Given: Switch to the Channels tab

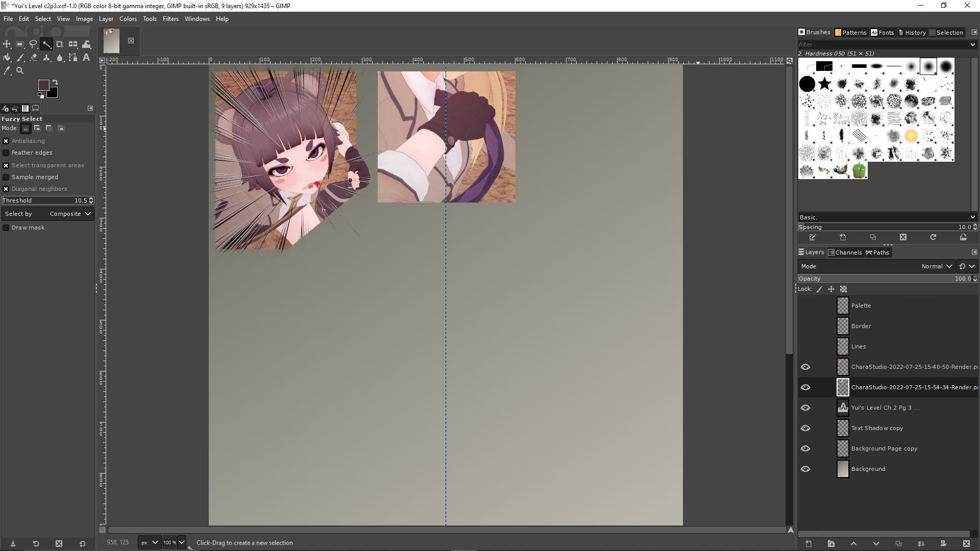Looking at the screenshot, I should click(845, 252).
